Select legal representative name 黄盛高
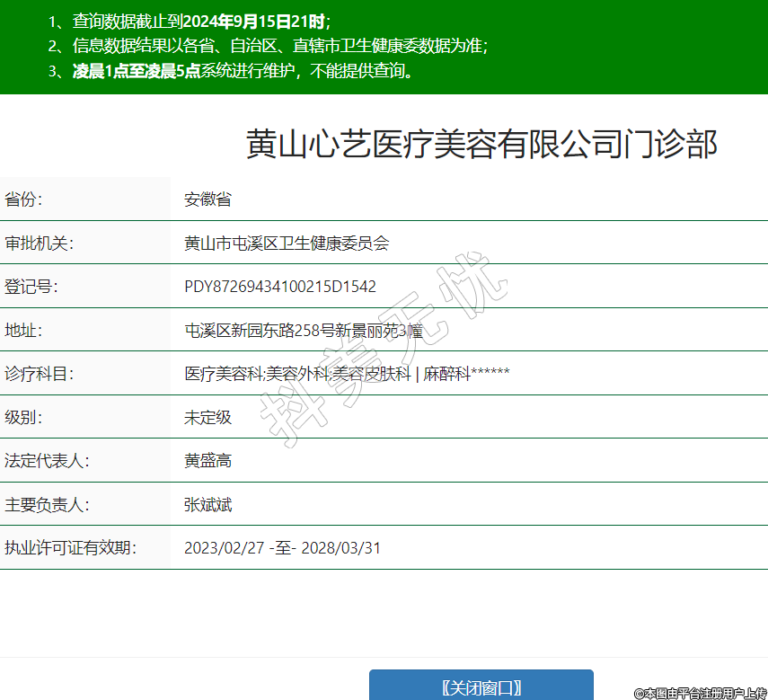The height and width of the screenshot is (700, 768). [x=207, y=461]
